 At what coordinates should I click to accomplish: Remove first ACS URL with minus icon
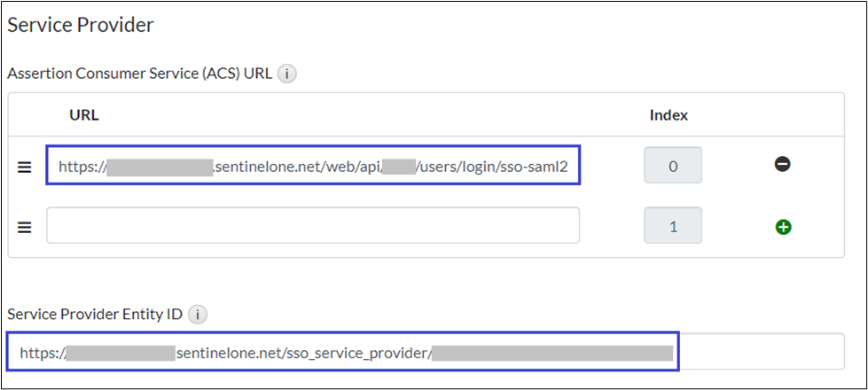(x=782, y=165)
